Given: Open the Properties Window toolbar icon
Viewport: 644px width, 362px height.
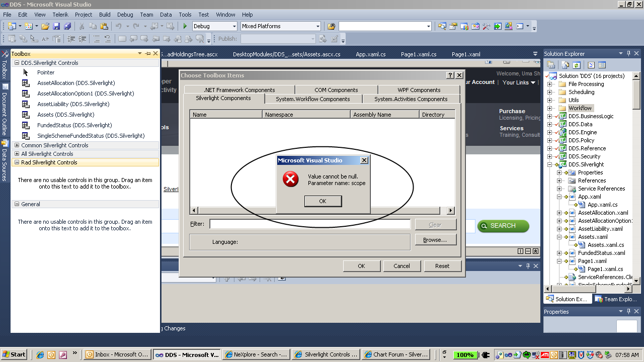Looking at the screenshot, I should click(453, 26).
